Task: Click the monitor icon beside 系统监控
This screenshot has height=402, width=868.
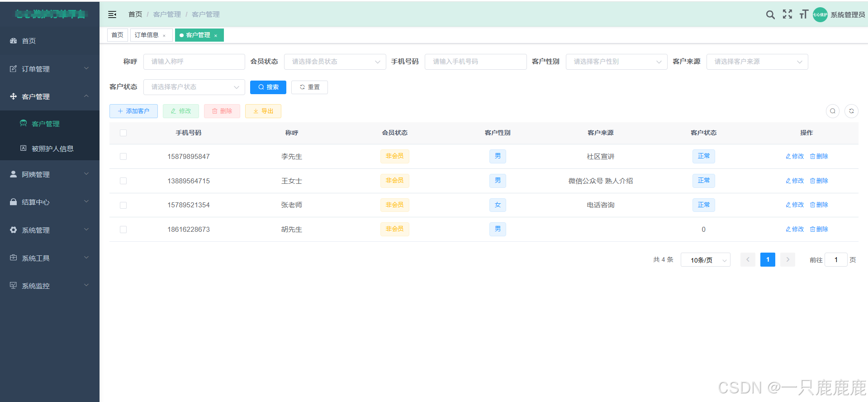Action: [x=14, y=286]
